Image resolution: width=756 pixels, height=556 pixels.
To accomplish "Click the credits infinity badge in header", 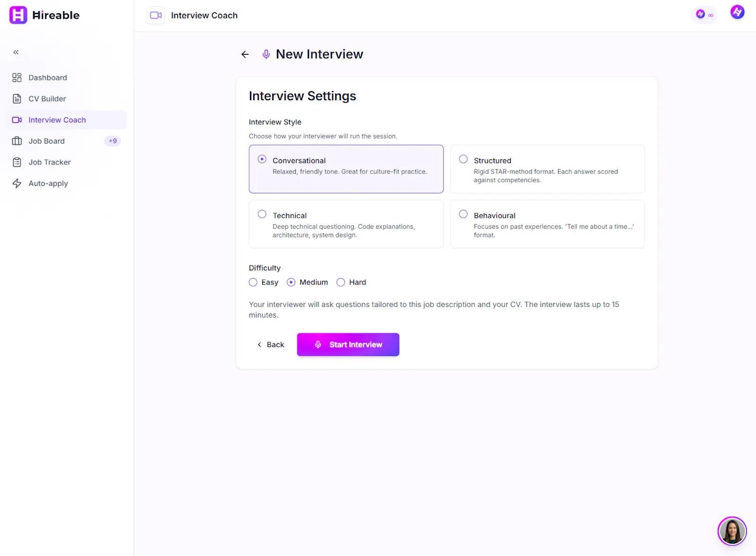I will coord(704,15).
